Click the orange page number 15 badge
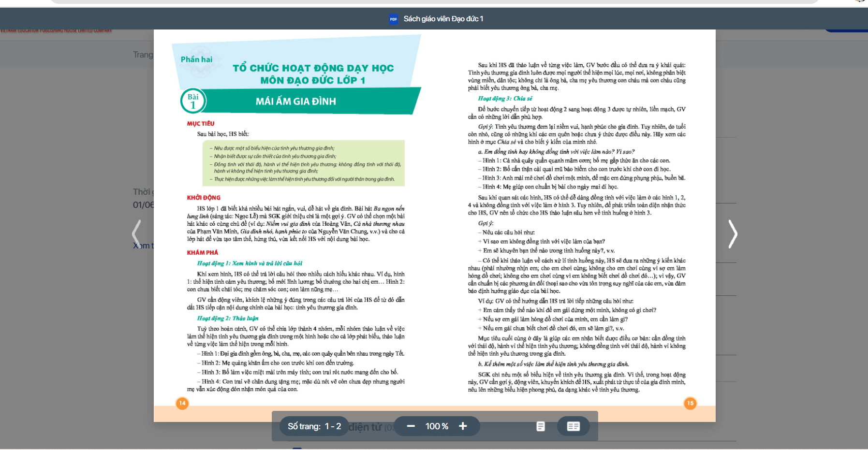Image resolution: width=868 pixels, height=450 pixels. click(690, 403)
